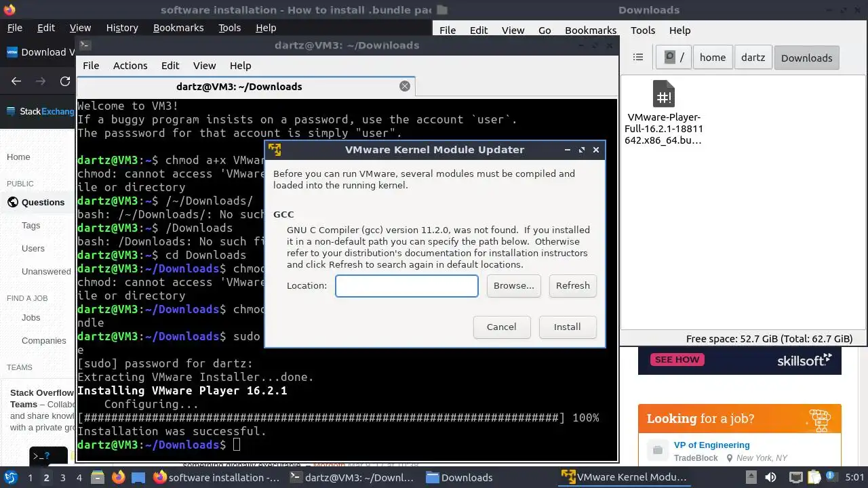Click the file manager's list view toggle icon

click(637, 58)
